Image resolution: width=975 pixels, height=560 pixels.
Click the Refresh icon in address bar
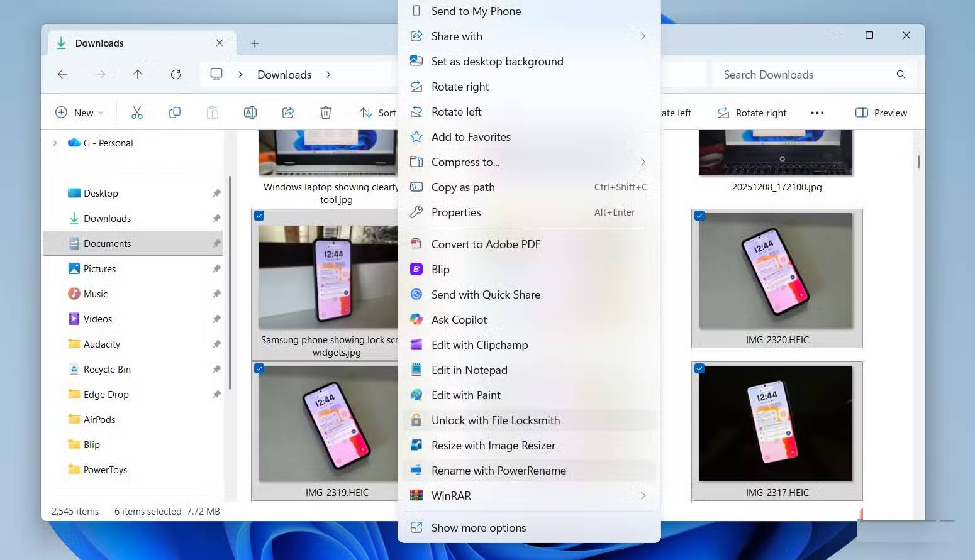point(175,74)
